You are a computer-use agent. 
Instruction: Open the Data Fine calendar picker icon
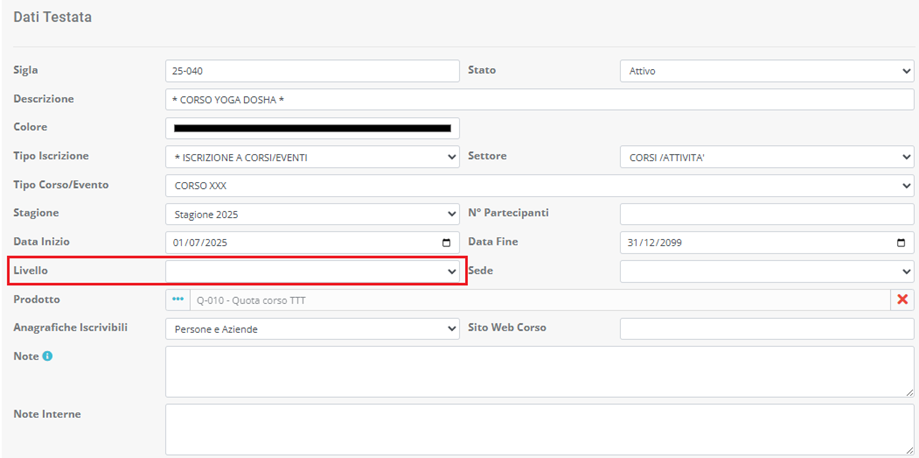[x=901, y=243]
